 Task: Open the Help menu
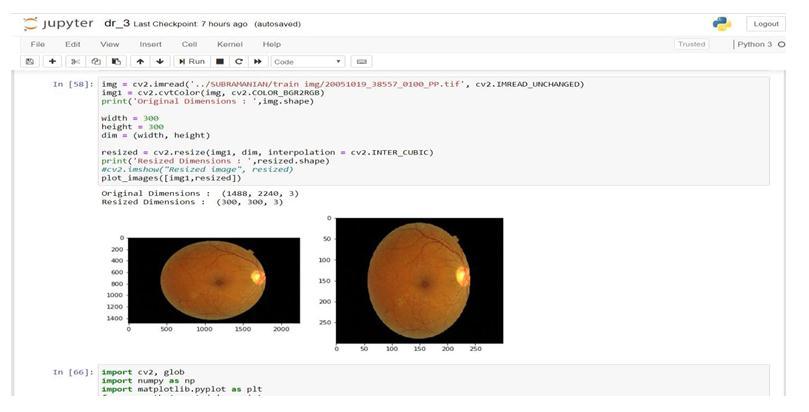pyautogui.click(x=272, y=44)
